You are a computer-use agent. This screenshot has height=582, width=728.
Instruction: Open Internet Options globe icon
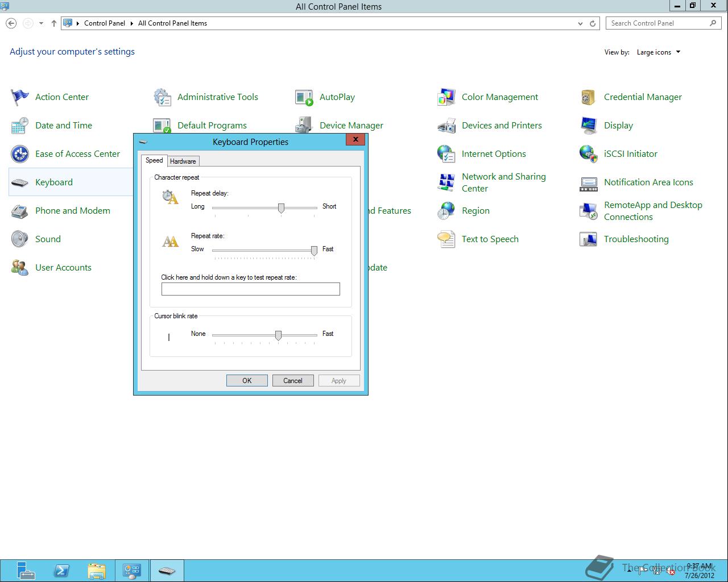click(446, 154)
